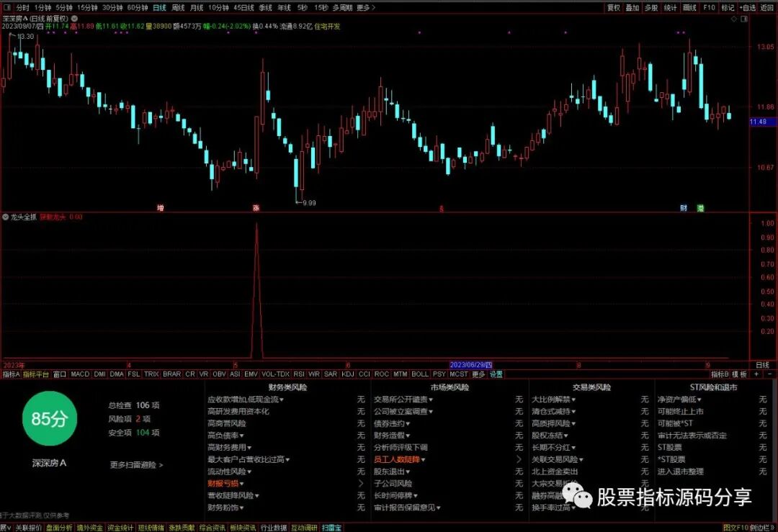Image resolution: width=778 pixels, height=532 pixels.
Task: Click the 2023/06/29 date marker
Action: 471,365
